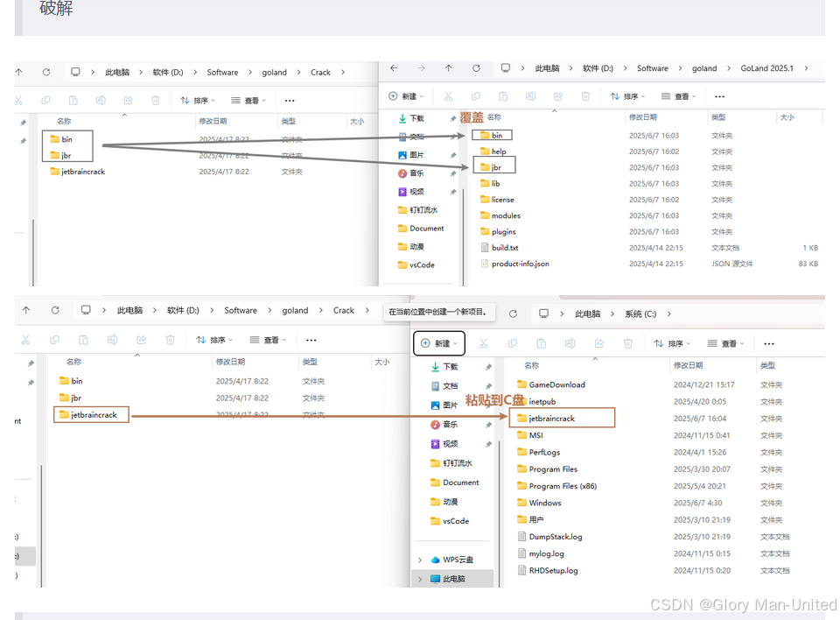The height and width of the screenshot is (620, 840).
Task: Click the 新建 button in the 系统 (C:) window
Action: pyautogui.click(x=438, y=343)
